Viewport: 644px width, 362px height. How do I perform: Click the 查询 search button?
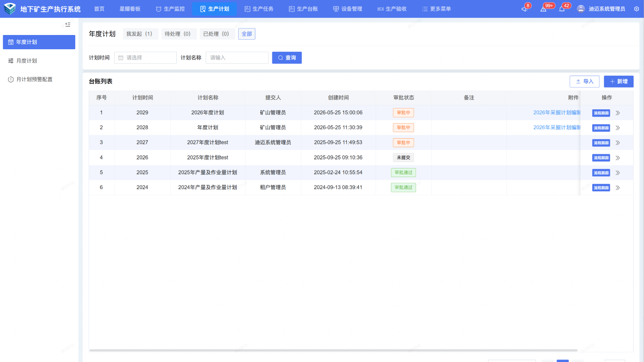point(287,57)
